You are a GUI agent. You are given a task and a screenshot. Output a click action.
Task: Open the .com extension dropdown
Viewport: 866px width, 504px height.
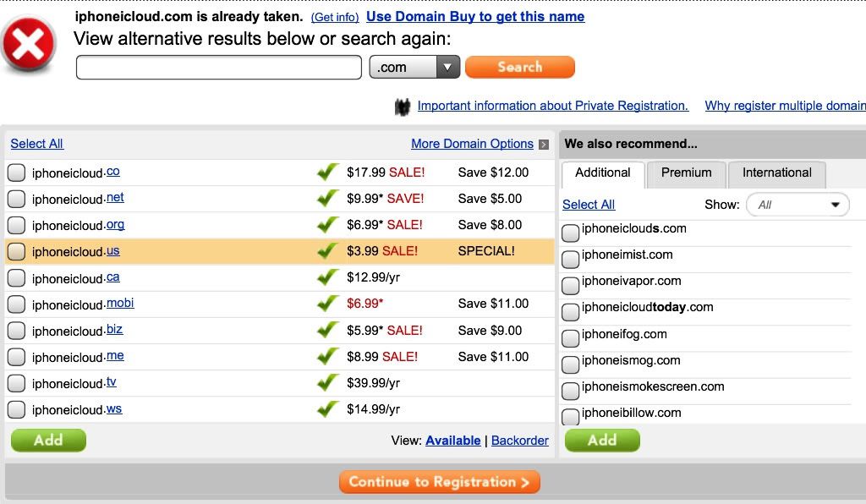pos(414,67)
